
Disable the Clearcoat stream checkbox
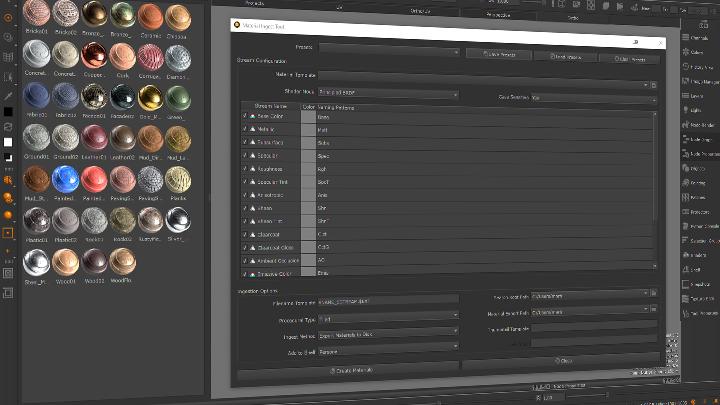[x=245, y=234]
